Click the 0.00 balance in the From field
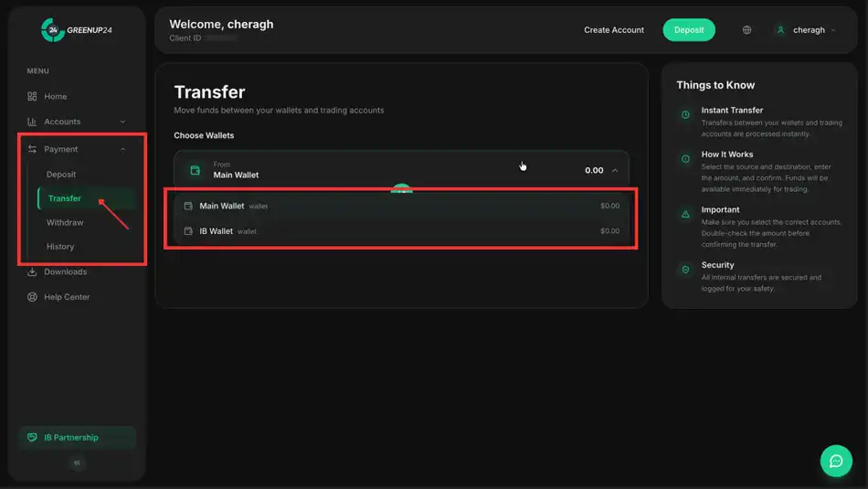The image size is (868, 489). point(594,170)
